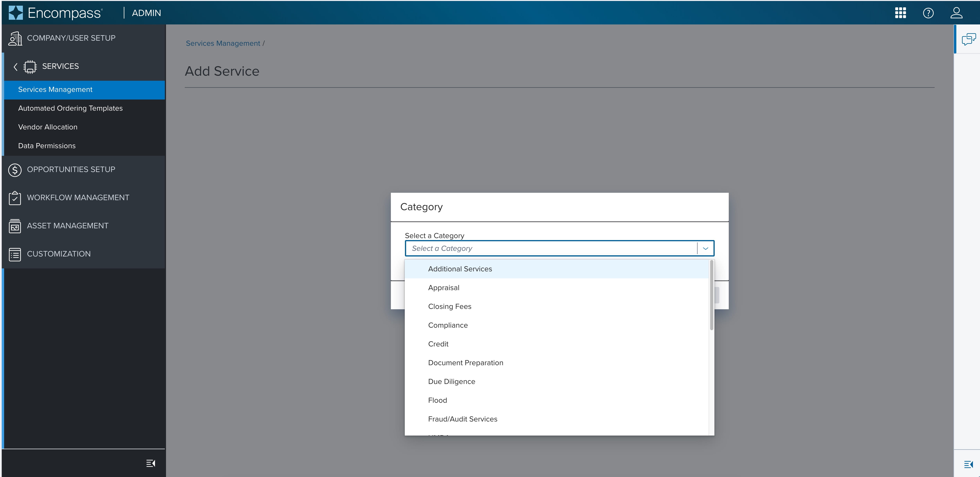Open the apps grid icon

click(900, 13)
